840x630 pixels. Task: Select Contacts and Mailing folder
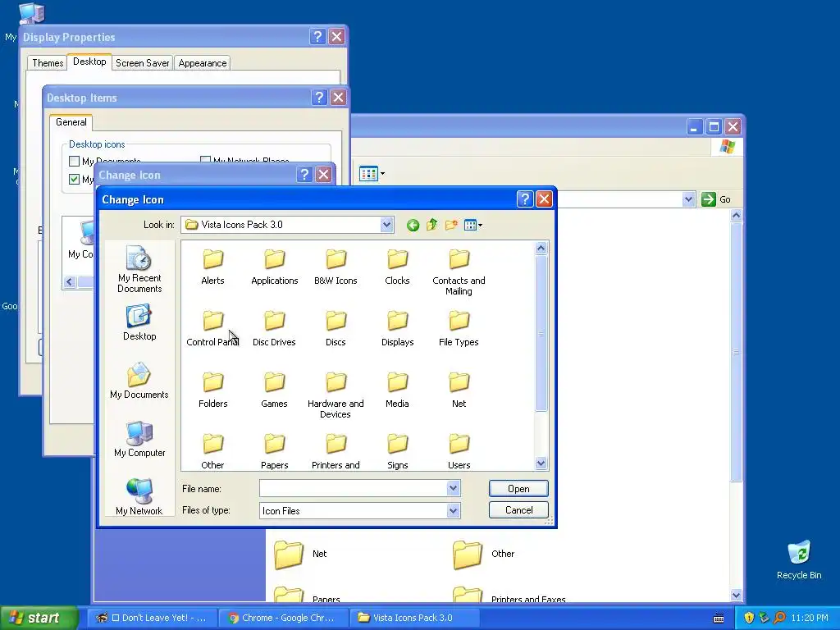[x=459, y=272]
